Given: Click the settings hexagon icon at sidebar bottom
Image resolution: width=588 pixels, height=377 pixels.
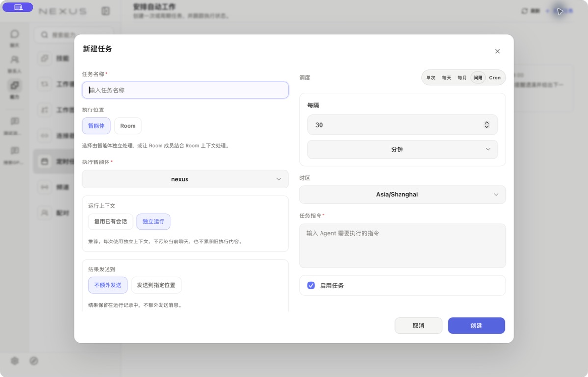Looking at the screenshot, I should click(15, 361).
